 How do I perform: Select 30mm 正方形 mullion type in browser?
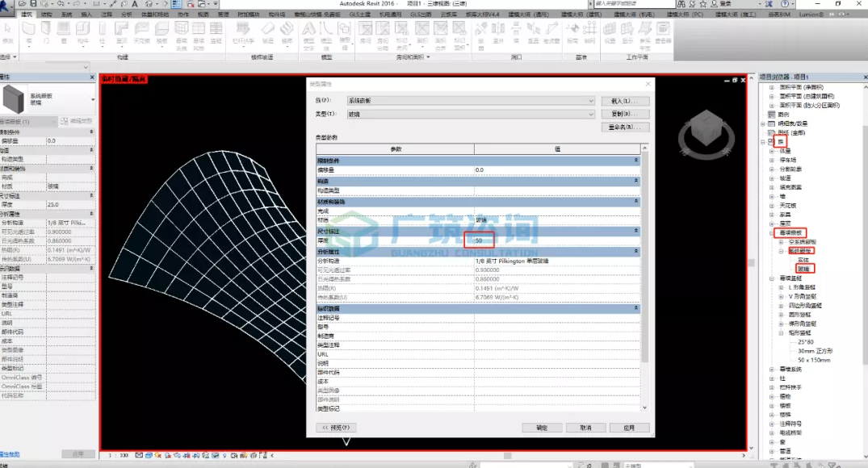(815, 351)
